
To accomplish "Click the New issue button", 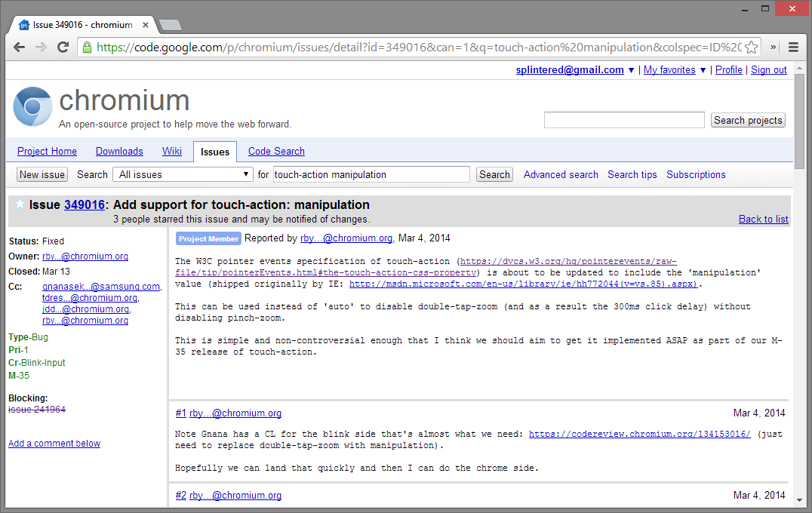I will click(42, 174).
